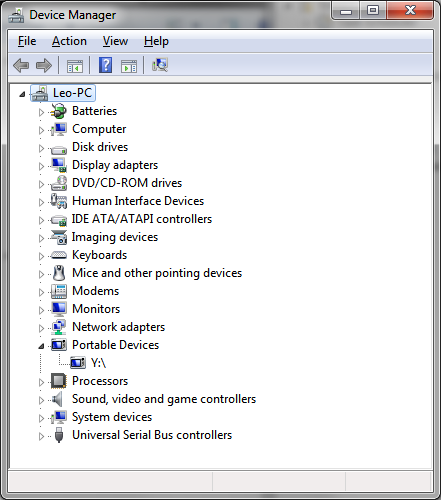Select the Imaging devices entry
441x500 pixels.
(115, 237)
